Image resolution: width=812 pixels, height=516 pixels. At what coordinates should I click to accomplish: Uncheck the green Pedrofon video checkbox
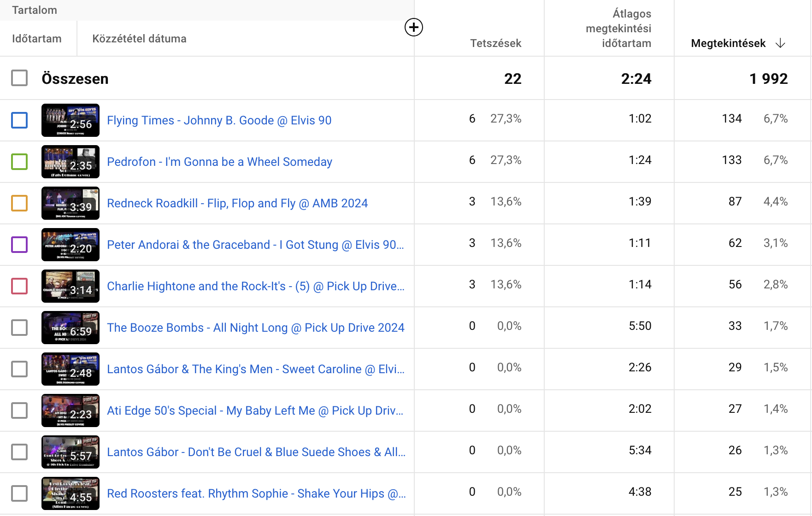(x=19, y=162)
